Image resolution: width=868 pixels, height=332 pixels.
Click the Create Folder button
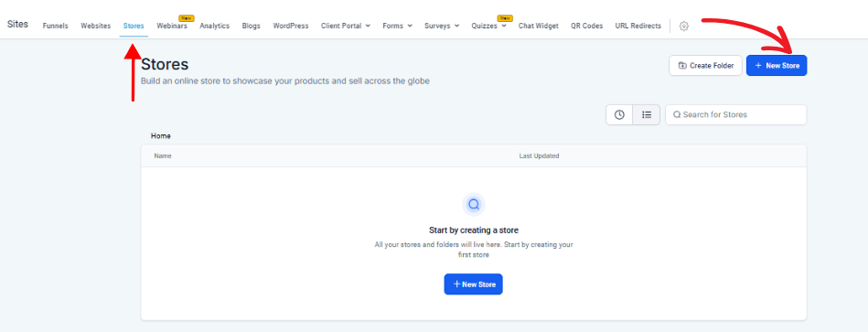705,65
